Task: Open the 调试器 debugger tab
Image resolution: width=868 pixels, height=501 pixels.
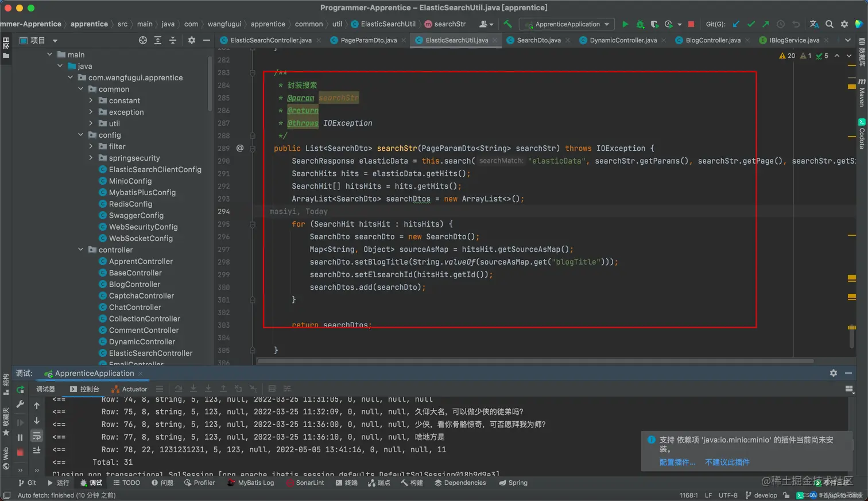Action: [46, 389]
